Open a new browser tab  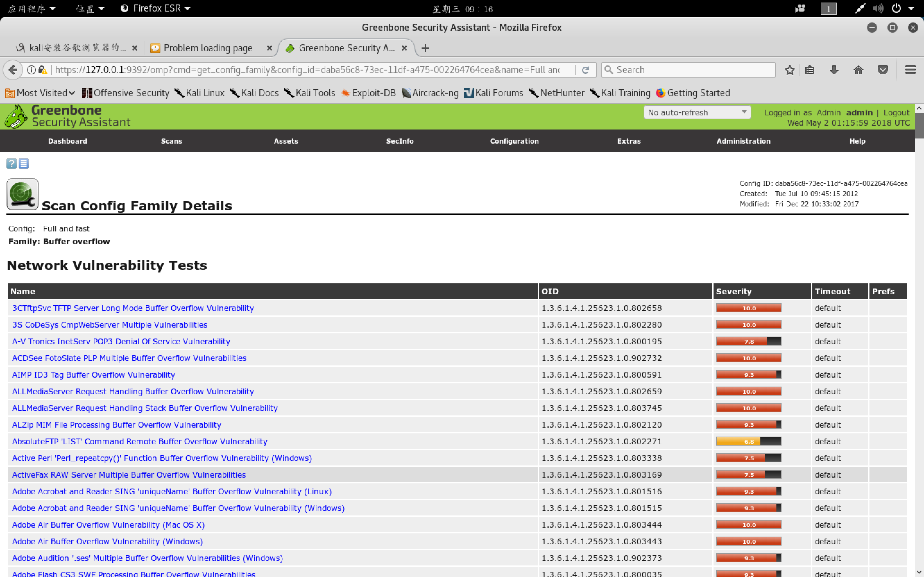(425, 48)
